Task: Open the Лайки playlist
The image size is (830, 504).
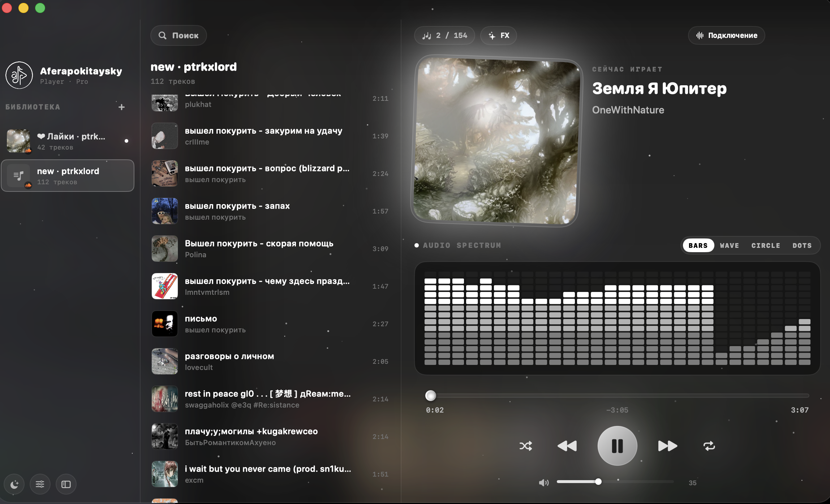Action: point(68,141)
